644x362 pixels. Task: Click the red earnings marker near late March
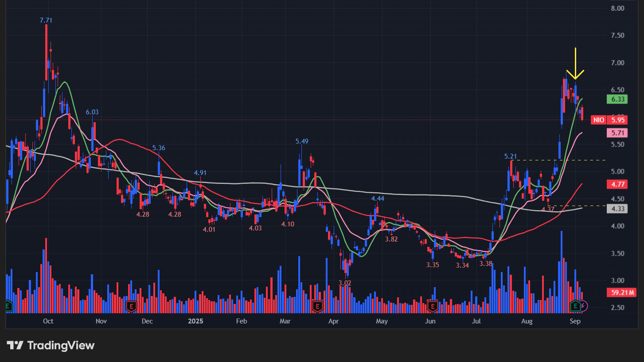pos(317,306)
